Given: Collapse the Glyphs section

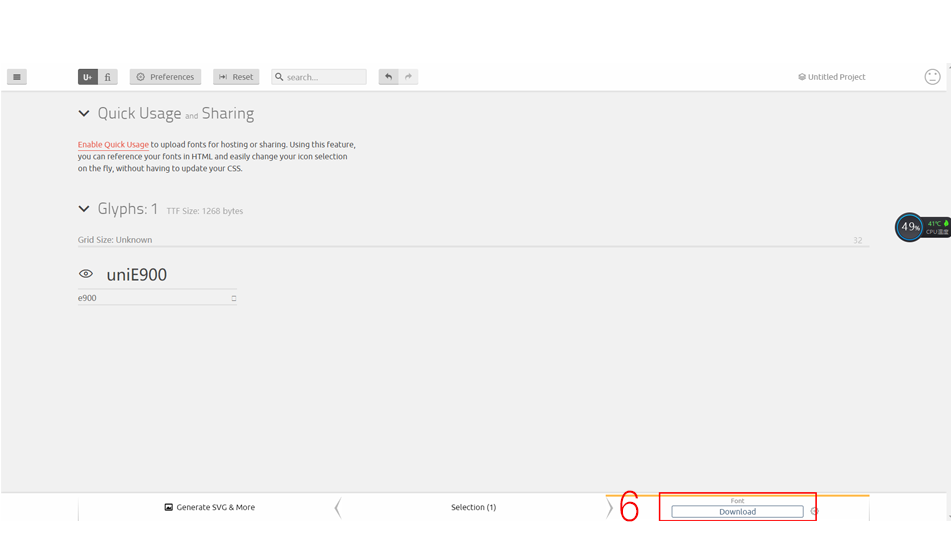Looking at the screenshot, I should click(84, 209).
